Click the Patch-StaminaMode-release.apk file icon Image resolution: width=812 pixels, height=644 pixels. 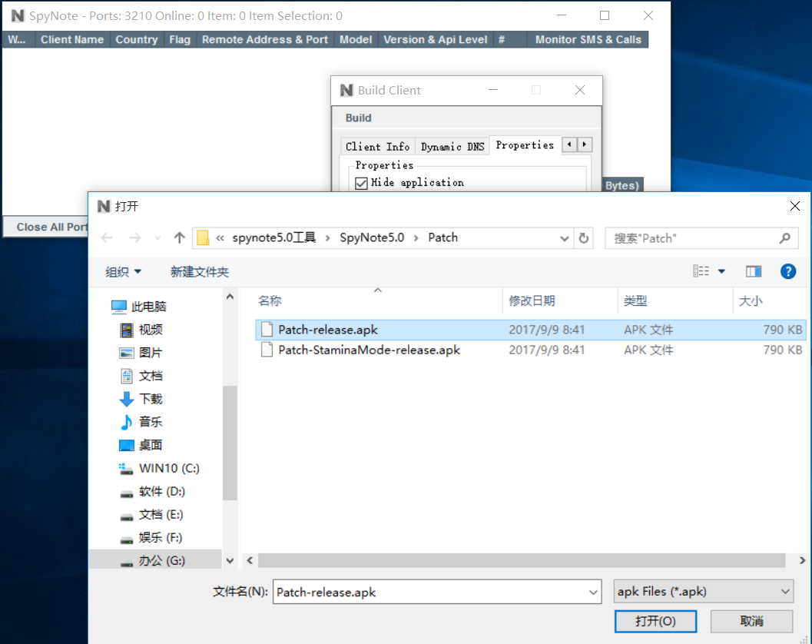pos(267,350)
